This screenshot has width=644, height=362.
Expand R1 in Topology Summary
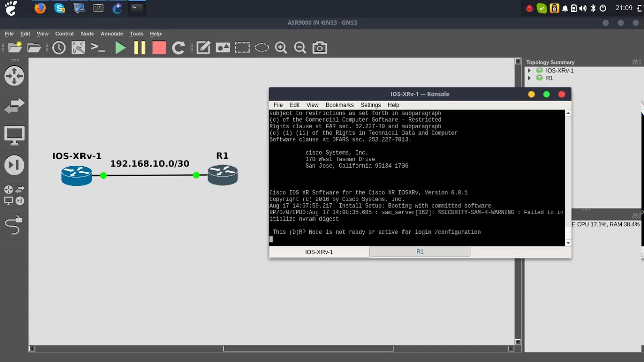coord(529,78)
